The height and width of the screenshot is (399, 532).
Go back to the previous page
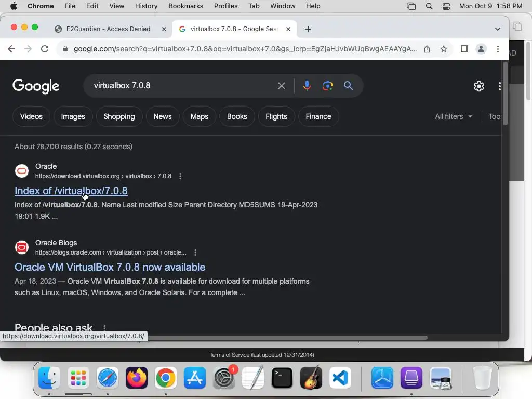[x=11, y=49]
